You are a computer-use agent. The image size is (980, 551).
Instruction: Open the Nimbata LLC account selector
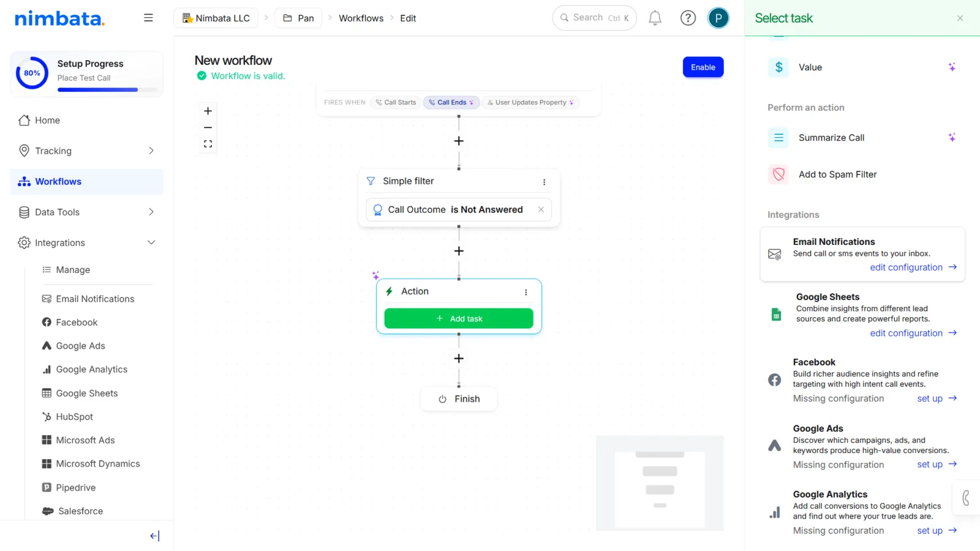click(x=216, y=18)
